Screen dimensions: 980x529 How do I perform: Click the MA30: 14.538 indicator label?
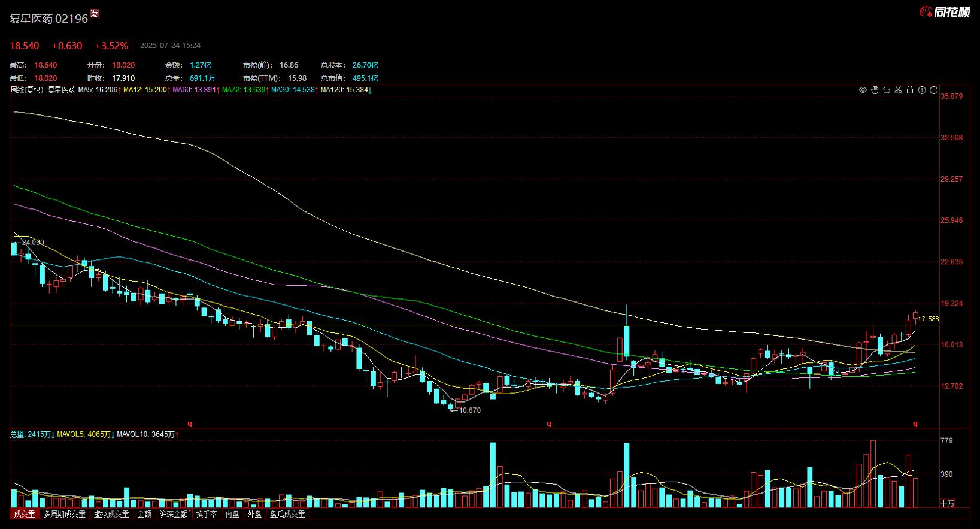point(295,90)
